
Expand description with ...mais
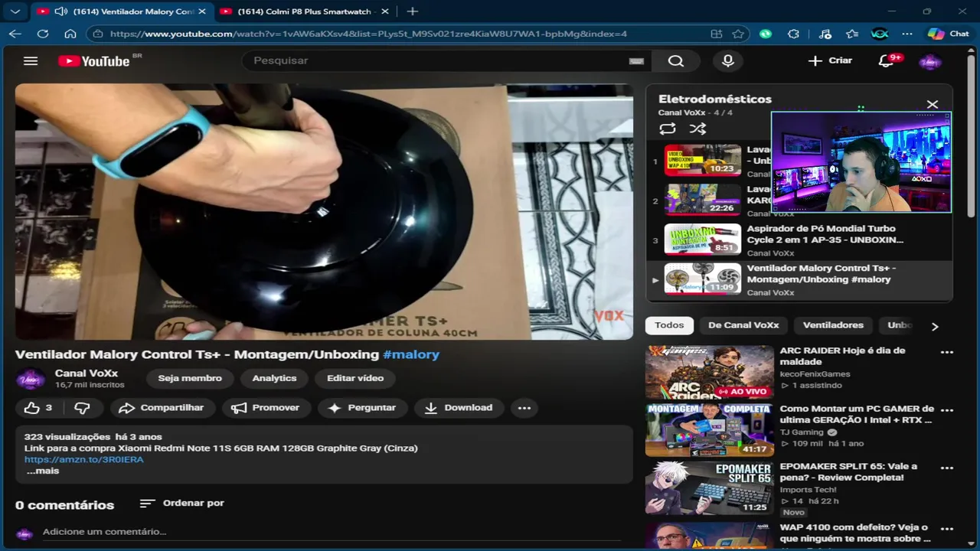(x=42, y=471)
